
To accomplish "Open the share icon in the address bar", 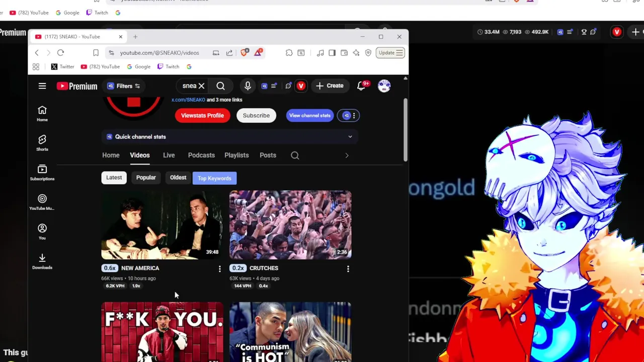I will click(229, 53).
